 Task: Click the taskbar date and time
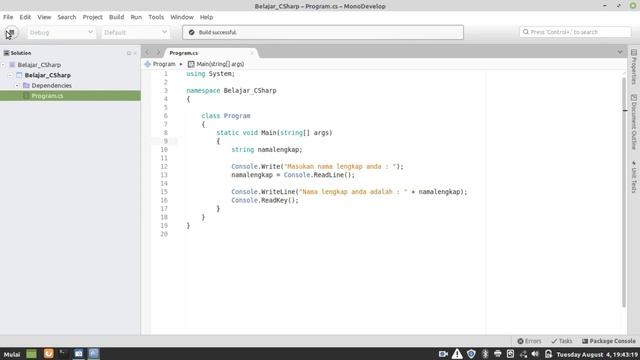click(596, 354)
